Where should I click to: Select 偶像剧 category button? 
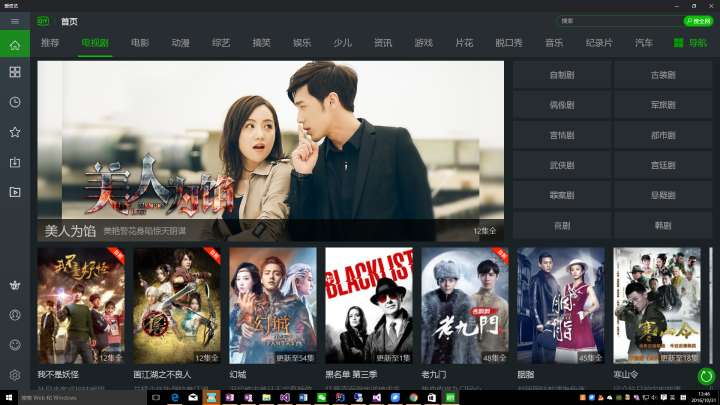pos(562,105)
